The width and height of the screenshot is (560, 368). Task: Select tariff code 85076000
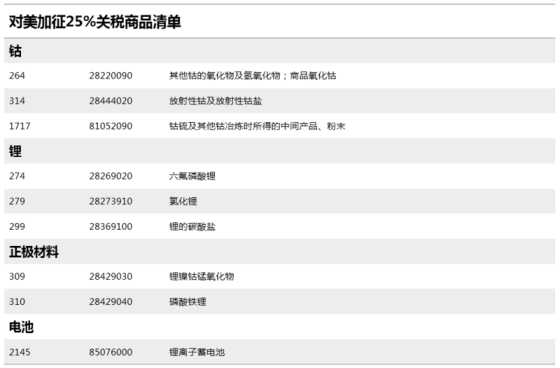pyautogui.click(x=111, y=352)
